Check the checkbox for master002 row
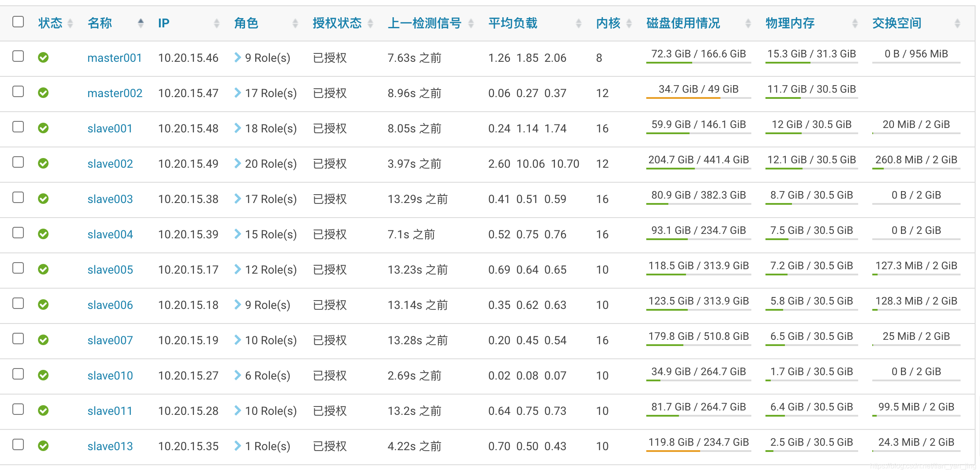 (x=18, y=91)
